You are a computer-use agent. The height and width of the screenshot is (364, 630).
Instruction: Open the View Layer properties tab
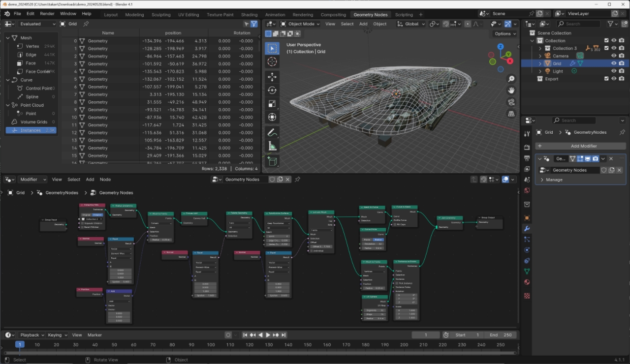(527, 169)
